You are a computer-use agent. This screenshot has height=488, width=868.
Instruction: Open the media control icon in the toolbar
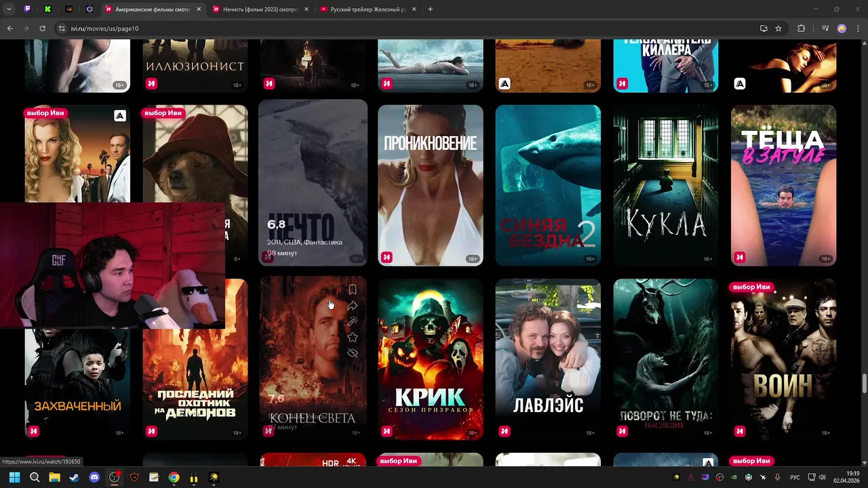click(x=825, y=28)
